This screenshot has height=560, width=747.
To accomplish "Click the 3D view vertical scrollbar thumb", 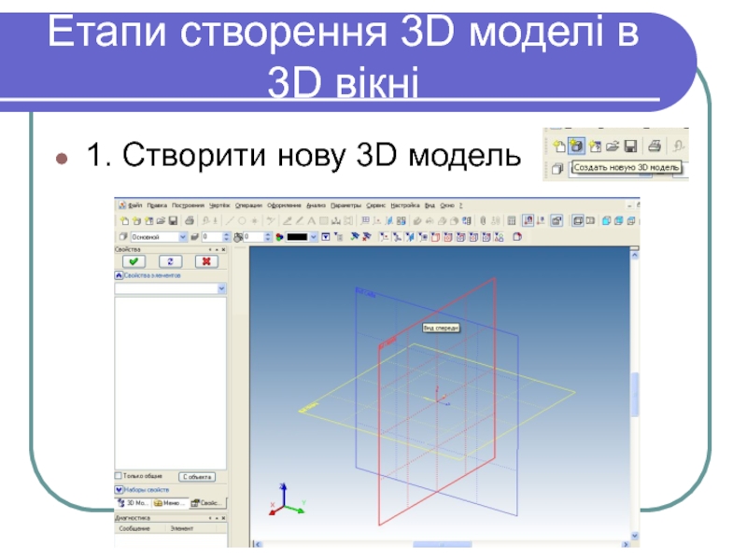I will pos(635,394).
